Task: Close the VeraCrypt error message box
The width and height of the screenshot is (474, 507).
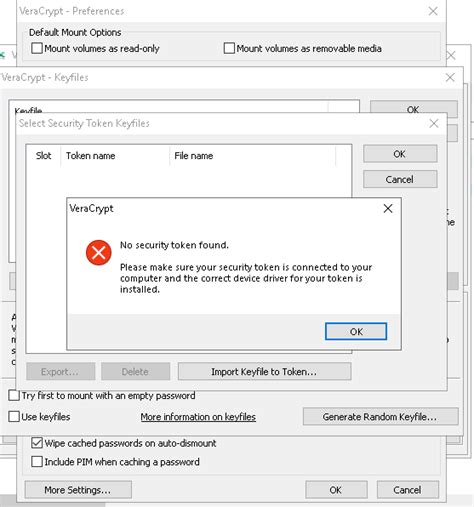Action: 388,209
